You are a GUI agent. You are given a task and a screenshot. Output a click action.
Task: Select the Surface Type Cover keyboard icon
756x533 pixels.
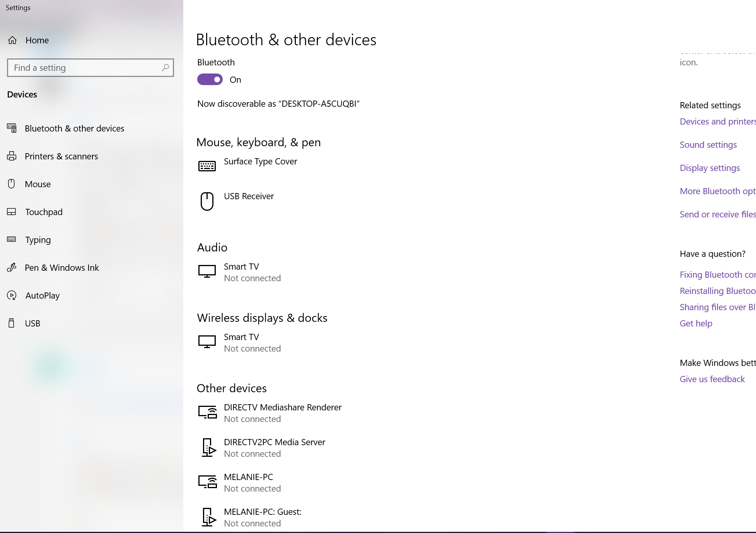pos(207,166)
